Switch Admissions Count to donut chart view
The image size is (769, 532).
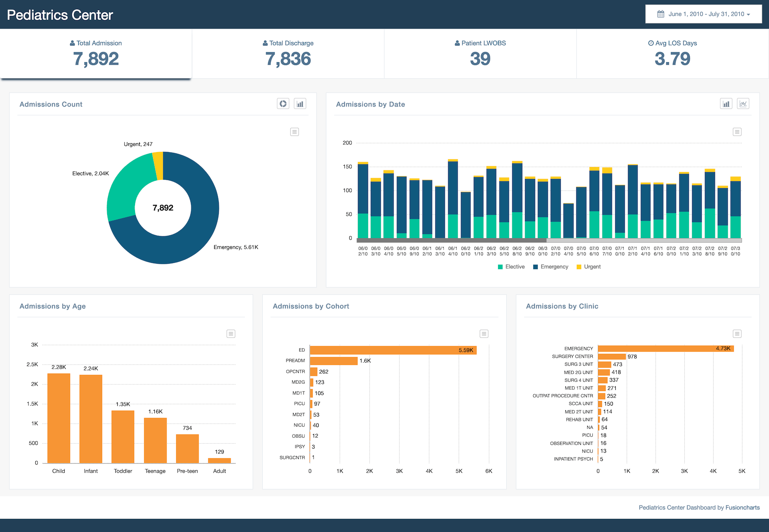[283, 103]
